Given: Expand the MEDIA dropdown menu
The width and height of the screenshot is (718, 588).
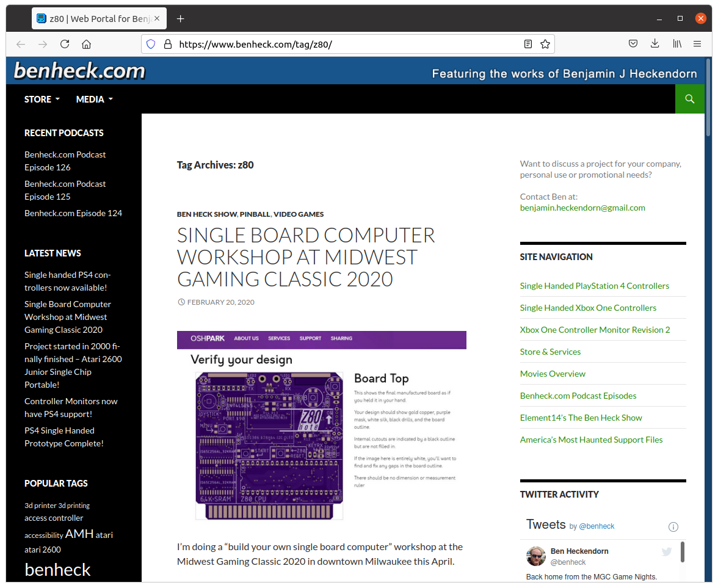Looking at the screenshot, I should [94, 99].
